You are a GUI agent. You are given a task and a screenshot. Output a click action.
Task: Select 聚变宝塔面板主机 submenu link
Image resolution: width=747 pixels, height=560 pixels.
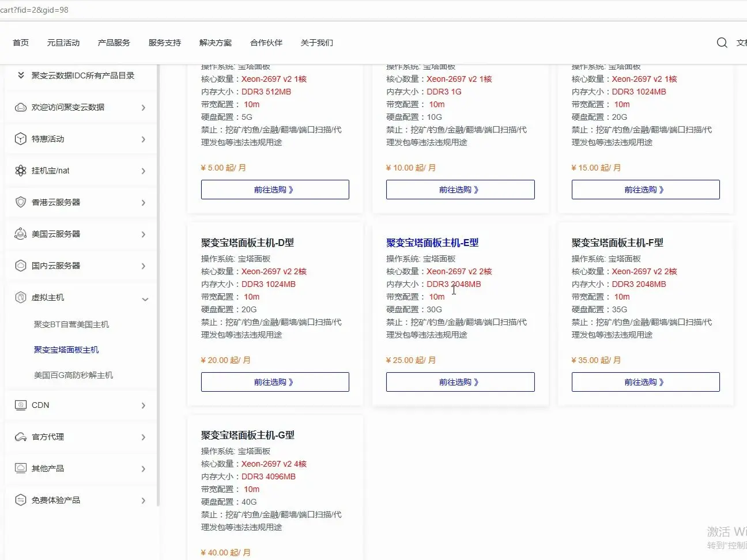click(x=66, y=350)
